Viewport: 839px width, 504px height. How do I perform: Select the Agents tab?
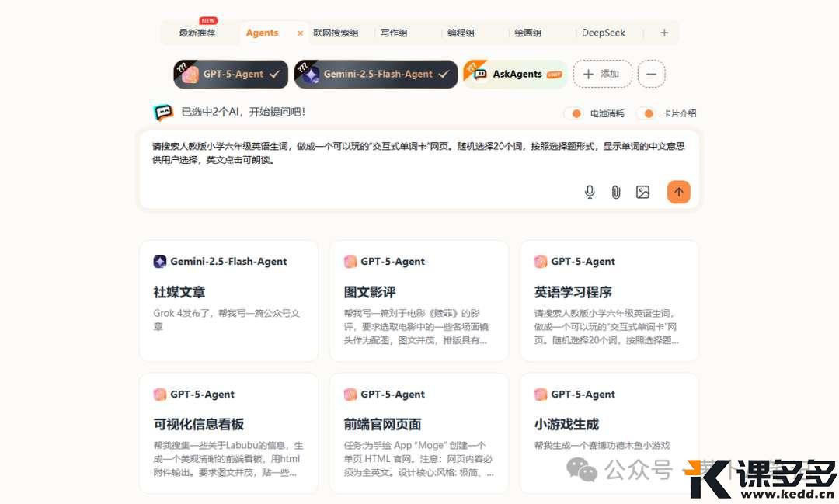tap(263, 33)
